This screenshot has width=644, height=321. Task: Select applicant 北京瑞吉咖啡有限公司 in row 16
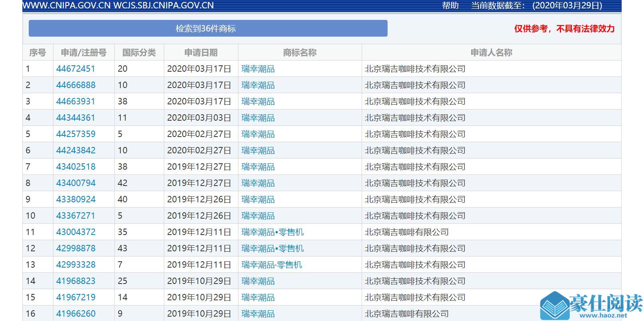pyautogui.click(x=407, y=314)
